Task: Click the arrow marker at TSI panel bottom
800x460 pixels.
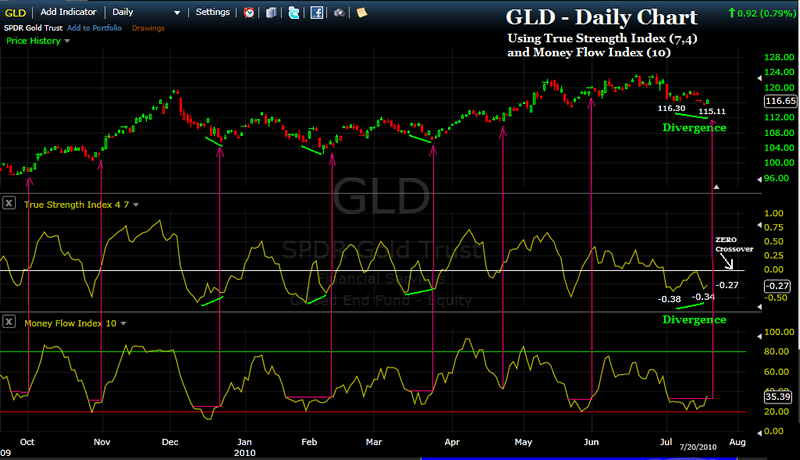Action: click(x=759, y=306)
